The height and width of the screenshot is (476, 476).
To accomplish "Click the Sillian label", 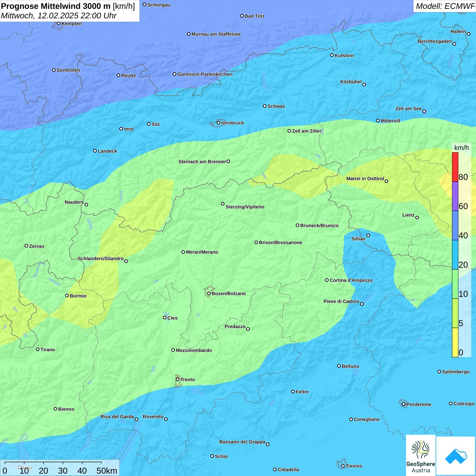I will 358,239.
